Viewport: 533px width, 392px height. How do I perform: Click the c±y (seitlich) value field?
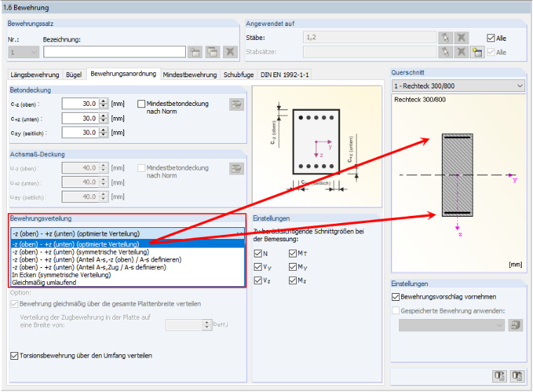[81, 133]
